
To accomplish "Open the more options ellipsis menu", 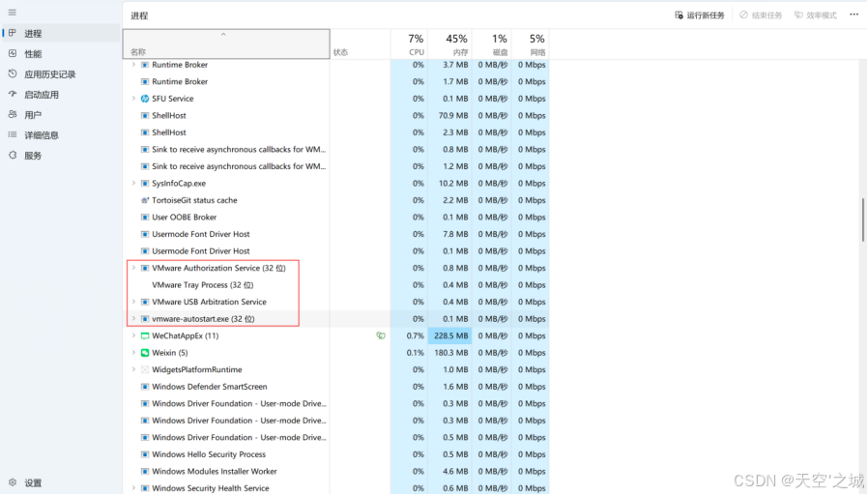I will pos(854,15).
